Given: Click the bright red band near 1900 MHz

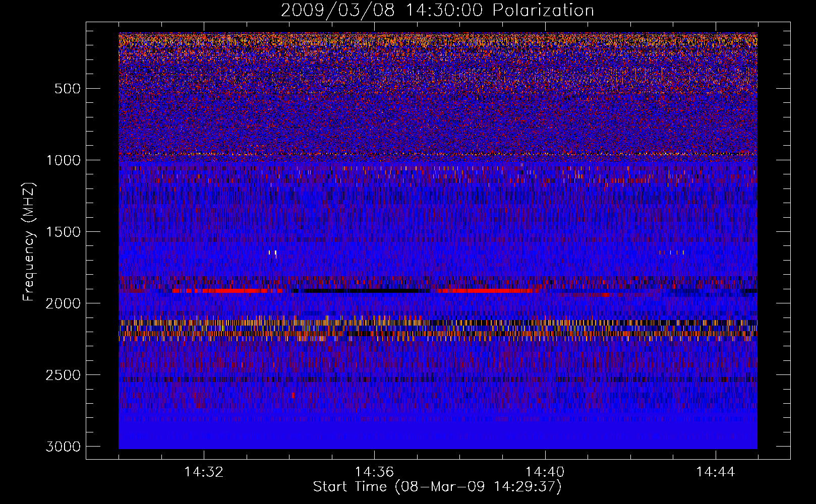Looking at the screenshot, I should click(487, 291).
